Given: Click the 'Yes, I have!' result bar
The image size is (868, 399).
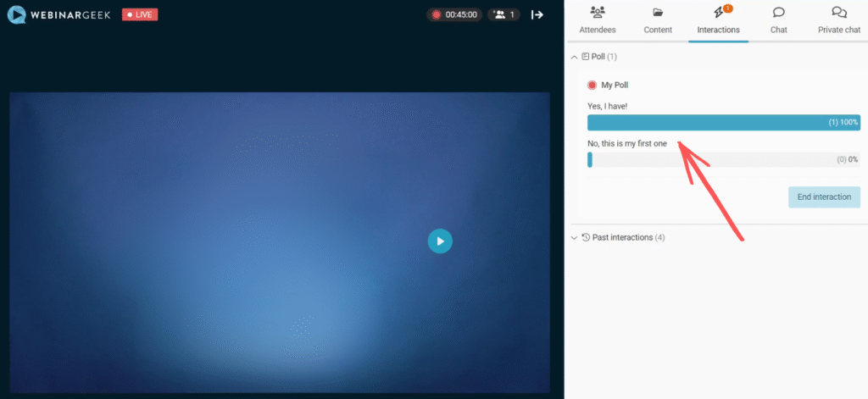Looking at the screenshot, I should point(724,122).
